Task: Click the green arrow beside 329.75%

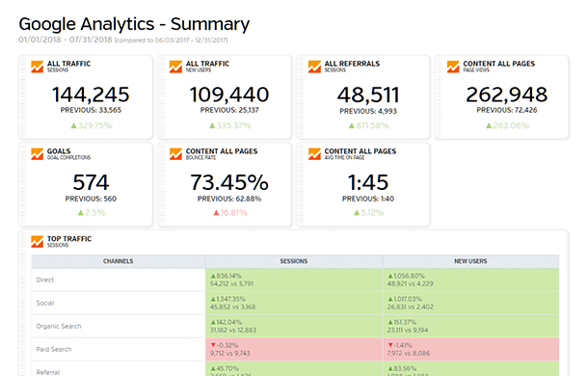Action: tap(74, 125)
